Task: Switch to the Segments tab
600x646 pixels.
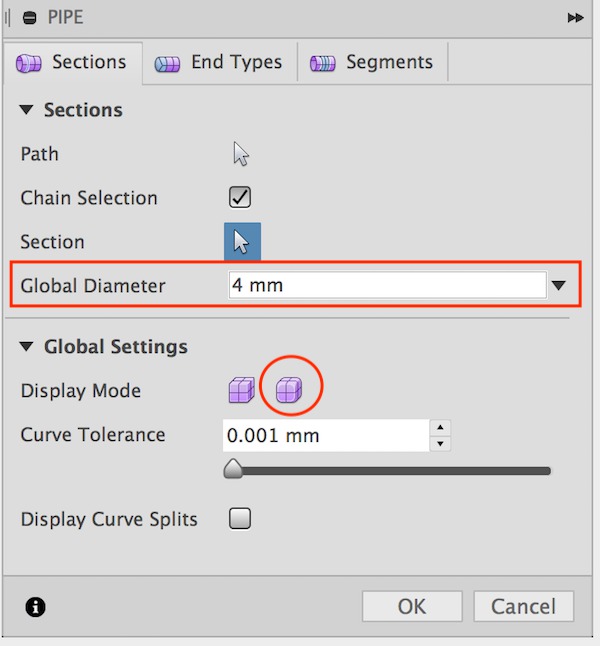Action: point(372,63)
